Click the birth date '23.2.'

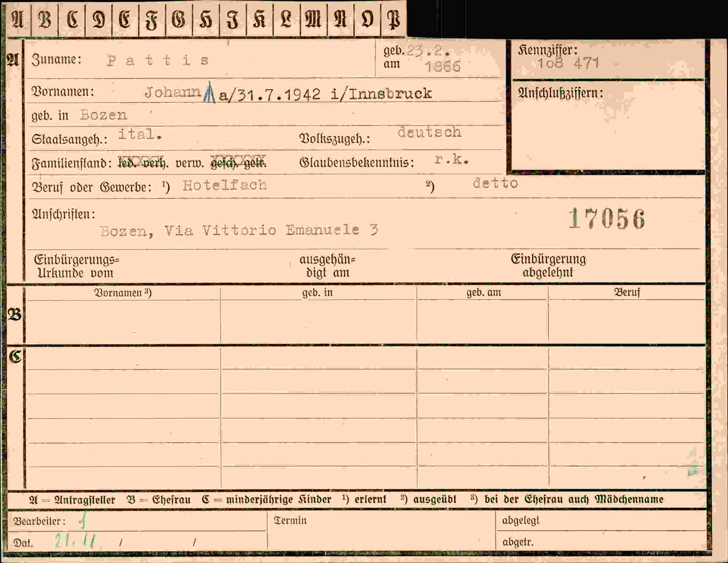point(429,50)
